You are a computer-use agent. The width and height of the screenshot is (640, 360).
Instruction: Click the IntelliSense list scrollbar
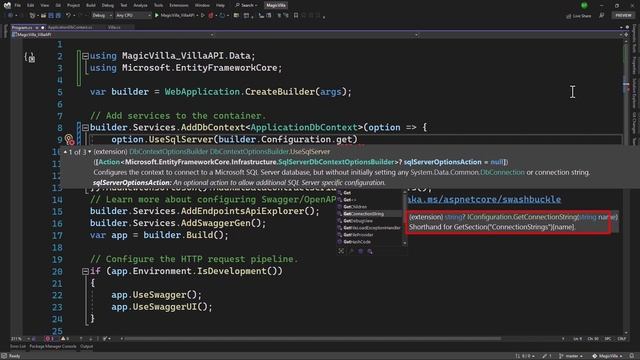[405, 218]
